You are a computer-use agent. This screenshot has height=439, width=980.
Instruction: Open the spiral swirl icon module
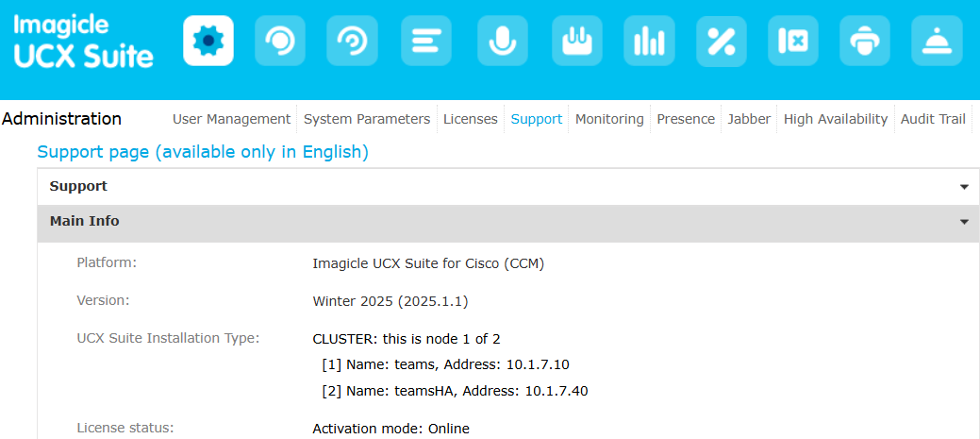click(x=354, y=41)
